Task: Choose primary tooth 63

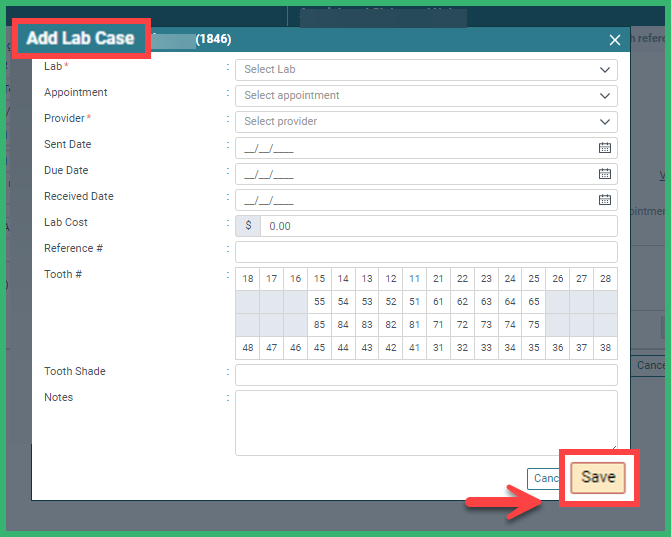Action: point(486,302)
